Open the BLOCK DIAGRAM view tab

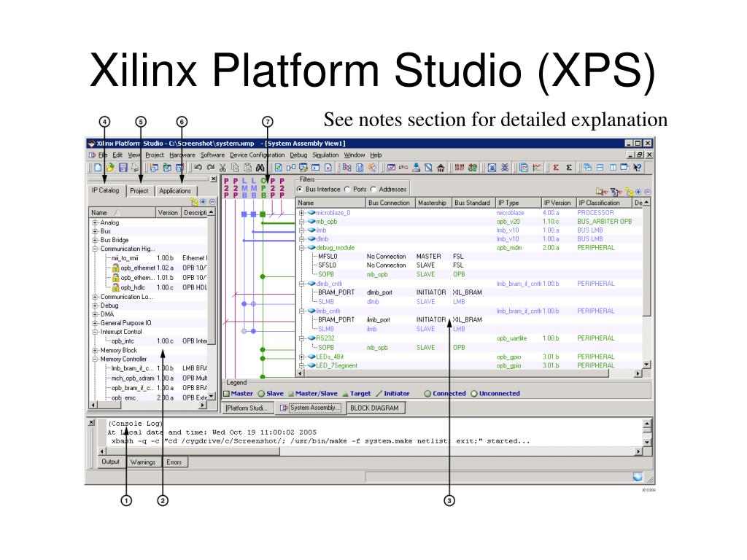click(374, 408)
